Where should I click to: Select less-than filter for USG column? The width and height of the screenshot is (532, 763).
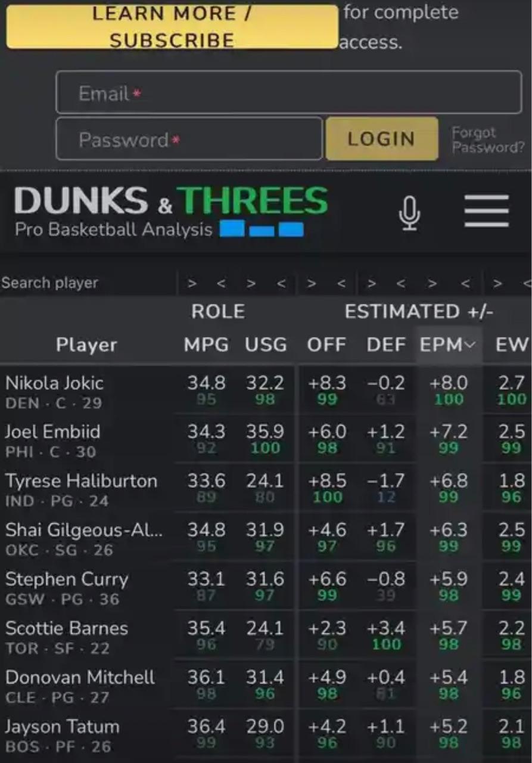coord(281,283)
